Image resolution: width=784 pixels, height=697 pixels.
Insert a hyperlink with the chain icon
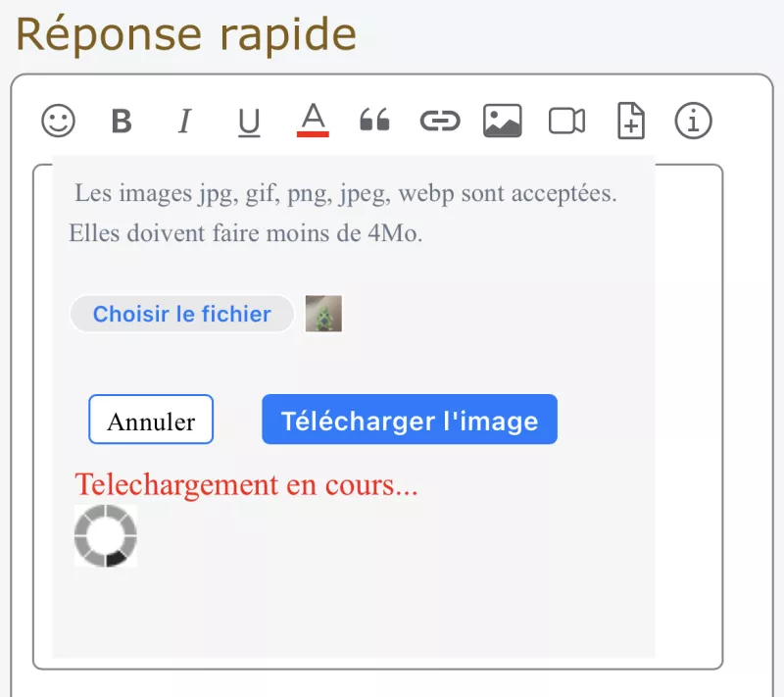(439, 121)
